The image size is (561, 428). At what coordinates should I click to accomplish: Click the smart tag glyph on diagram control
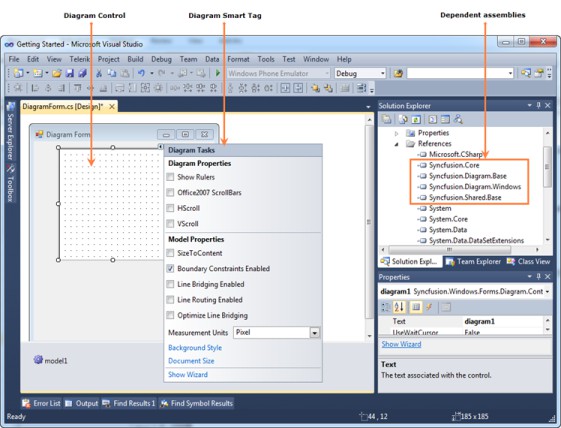click(x=160, y=146)
